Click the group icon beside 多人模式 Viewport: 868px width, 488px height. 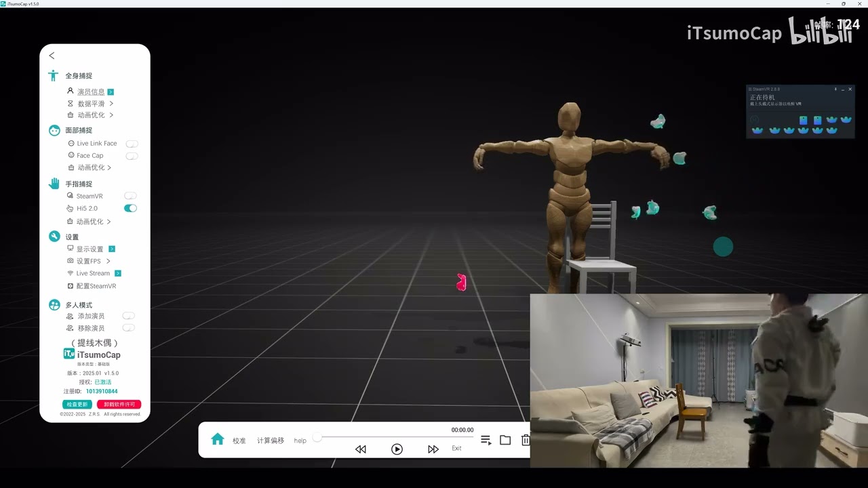pos(54,305)
